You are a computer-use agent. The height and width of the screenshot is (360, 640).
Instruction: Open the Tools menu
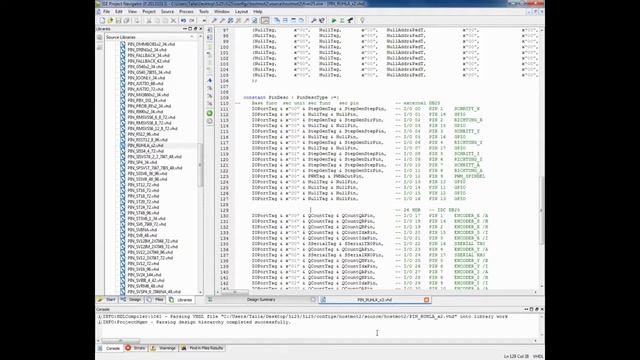[x=204, y=12]
